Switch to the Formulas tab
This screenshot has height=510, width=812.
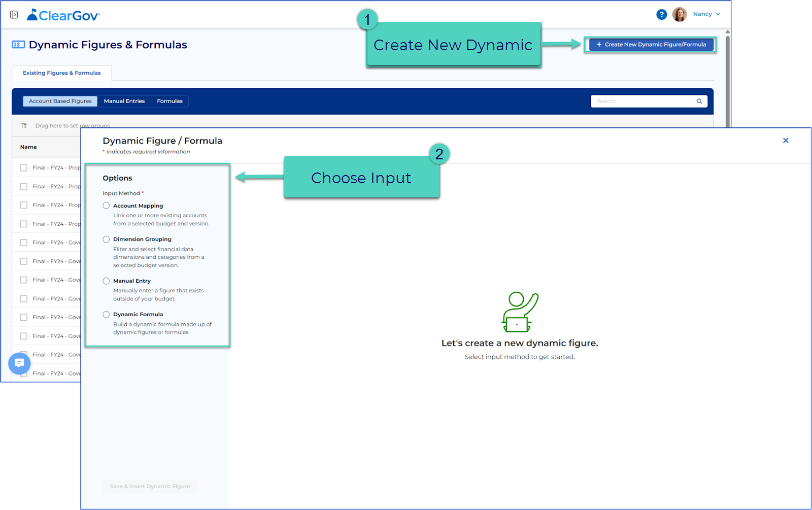coord(170,101)
